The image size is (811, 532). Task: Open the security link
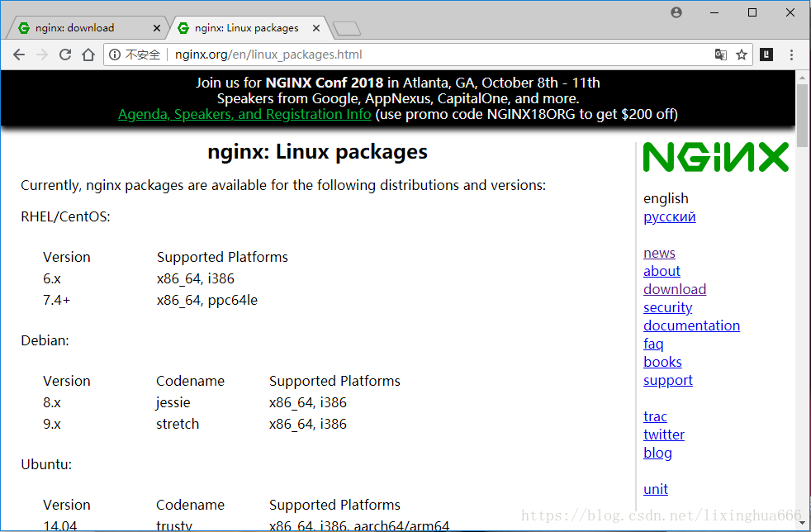tap(668, 307)
